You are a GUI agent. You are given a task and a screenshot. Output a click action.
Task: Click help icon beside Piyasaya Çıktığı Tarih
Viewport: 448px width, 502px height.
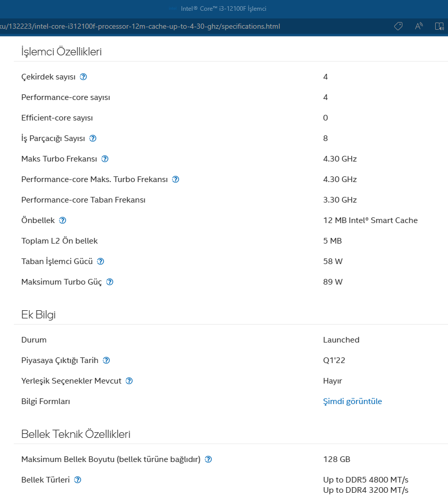[x=106, y=360]
